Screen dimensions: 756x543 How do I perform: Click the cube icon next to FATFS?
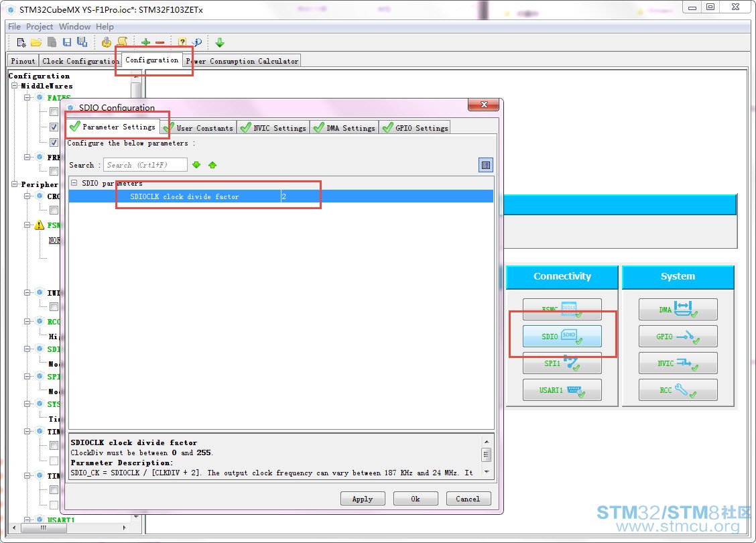[40, 97]
